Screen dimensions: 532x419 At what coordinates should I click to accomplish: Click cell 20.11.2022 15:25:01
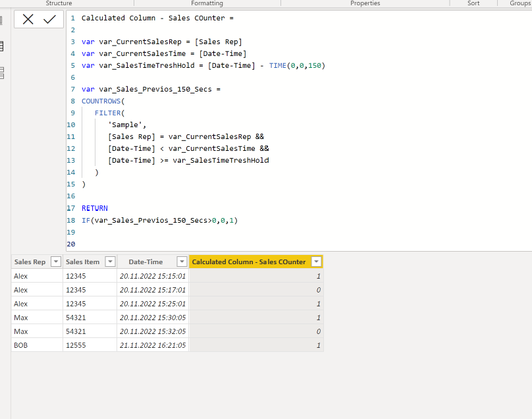[x=153, y=304]
